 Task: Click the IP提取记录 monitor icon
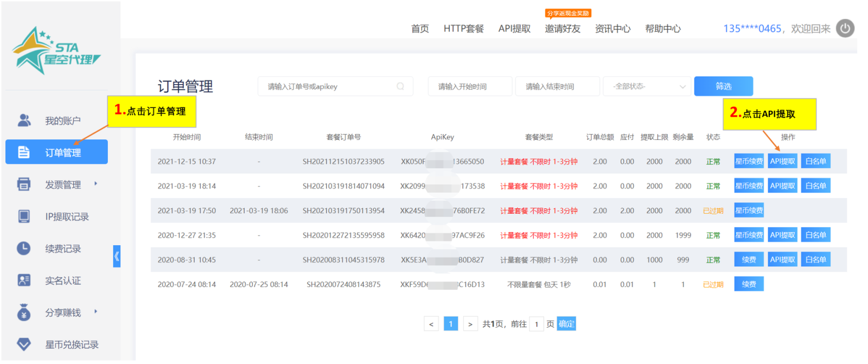[24, 216]
